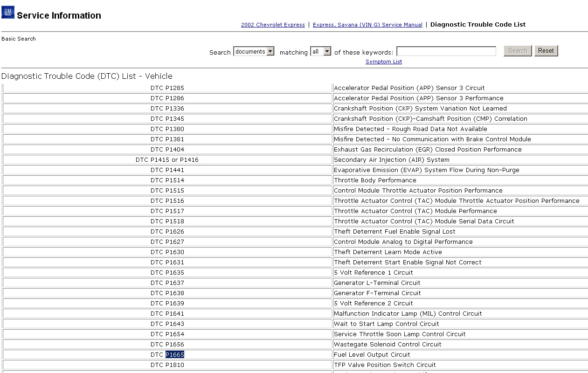
Task: Focus the keywords search input field
Action: (446, 51)
